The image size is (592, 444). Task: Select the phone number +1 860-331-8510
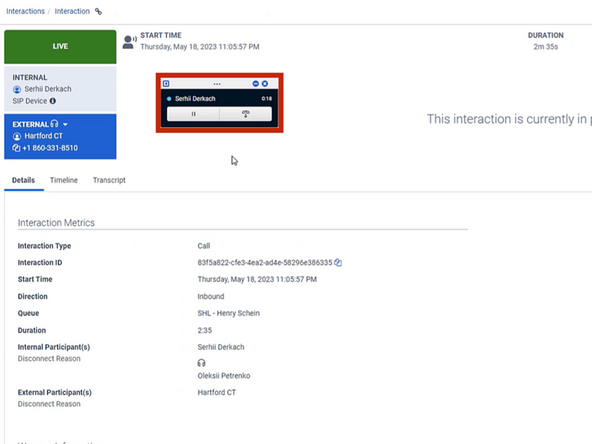click(x=50, y=148)
